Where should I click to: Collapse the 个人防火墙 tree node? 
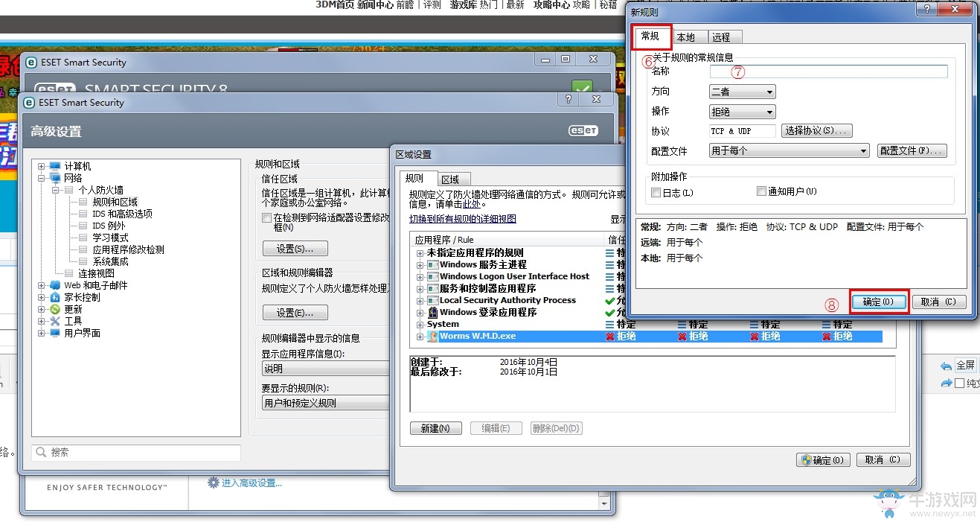(55, 190)
